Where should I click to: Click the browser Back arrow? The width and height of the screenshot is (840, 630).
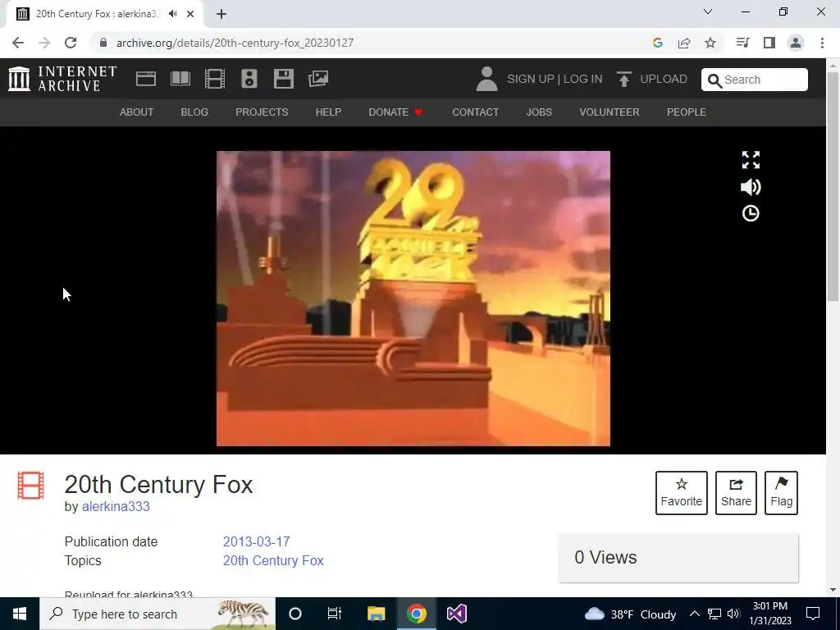[18, 43]
